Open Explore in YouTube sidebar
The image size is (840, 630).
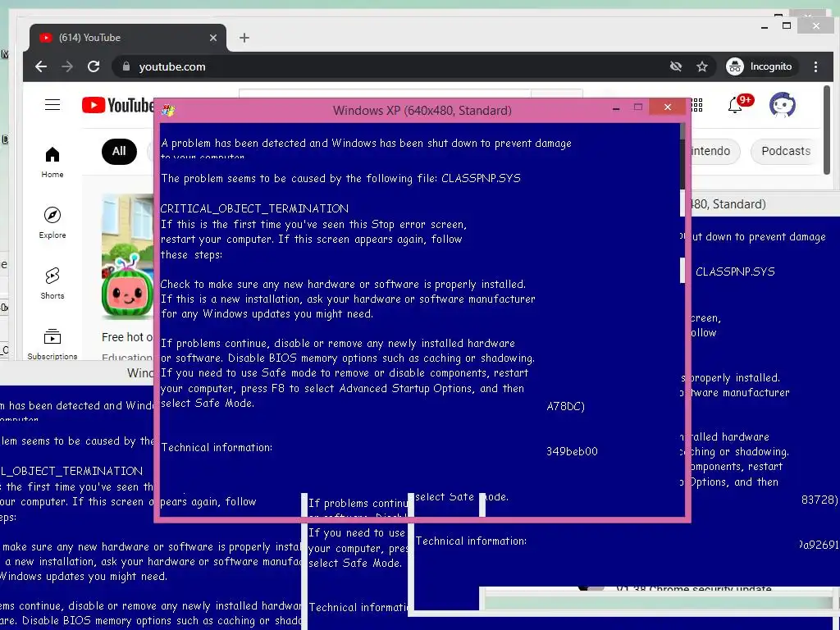(52, 222)
